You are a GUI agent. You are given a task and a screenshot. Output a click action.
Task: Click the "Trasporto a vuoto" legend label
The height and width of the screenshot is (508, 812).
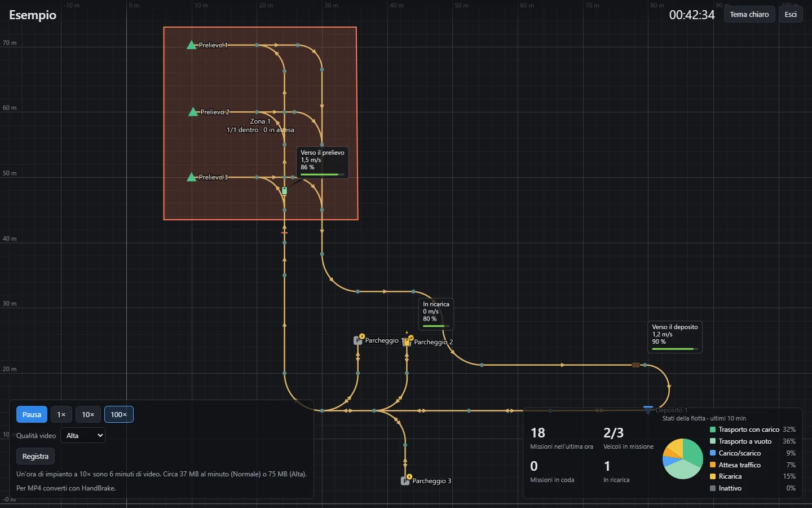pyautogui.click(x=745, y=441)
